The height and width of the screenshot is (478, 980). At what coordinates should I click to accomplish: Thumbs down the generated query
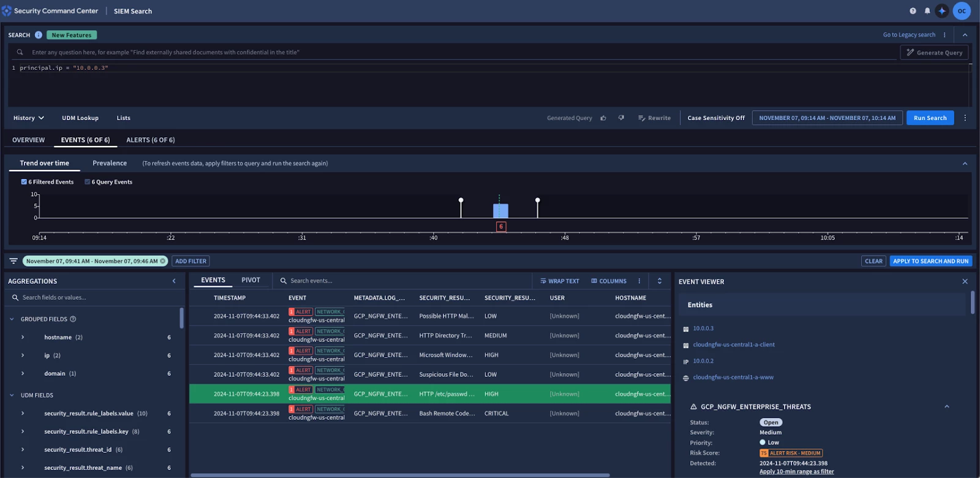pos(621,118)
